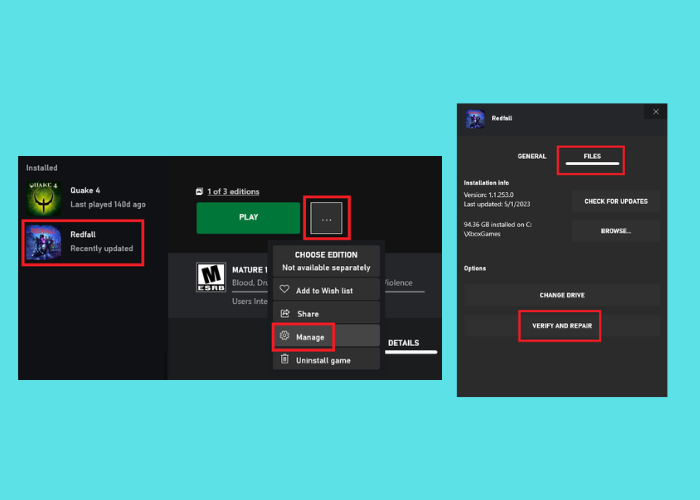Click the editions stack icon

pos(200,192)
